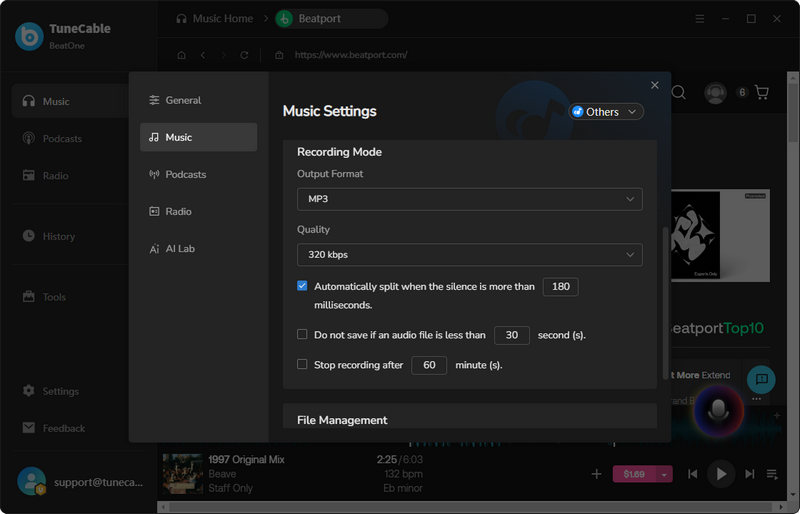Screen dimensions: 800x514
Task: Open the Quality 320 kbps dropdown
Action: coord(469,255)
